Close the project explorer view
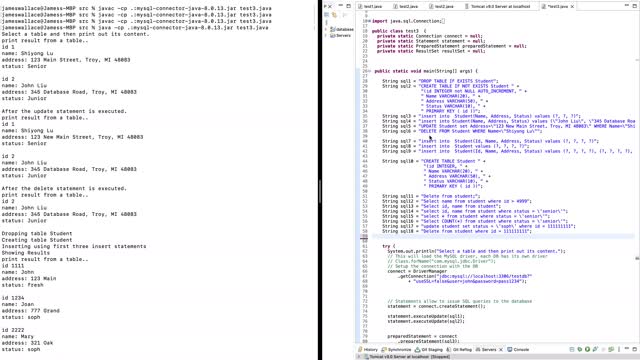The height and width of the screenshot is (360, 640). (330, 7)
